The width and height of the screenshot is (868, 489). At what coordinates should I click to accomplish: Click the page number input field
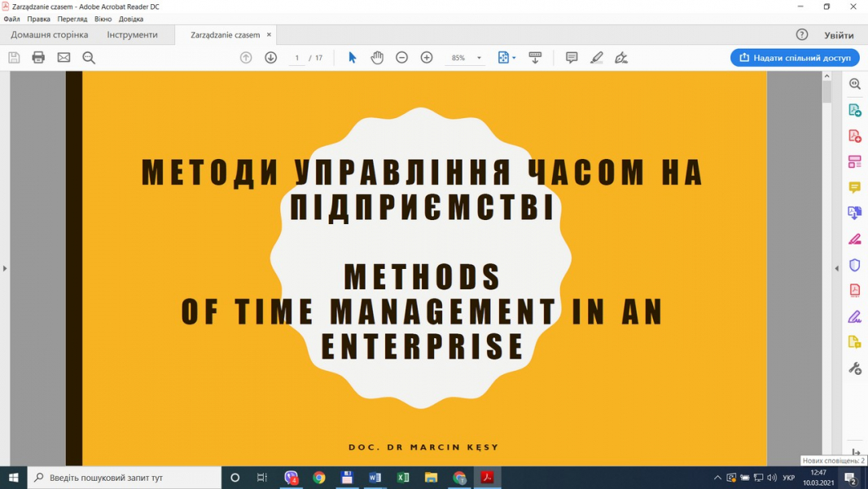tap(297, 58)
